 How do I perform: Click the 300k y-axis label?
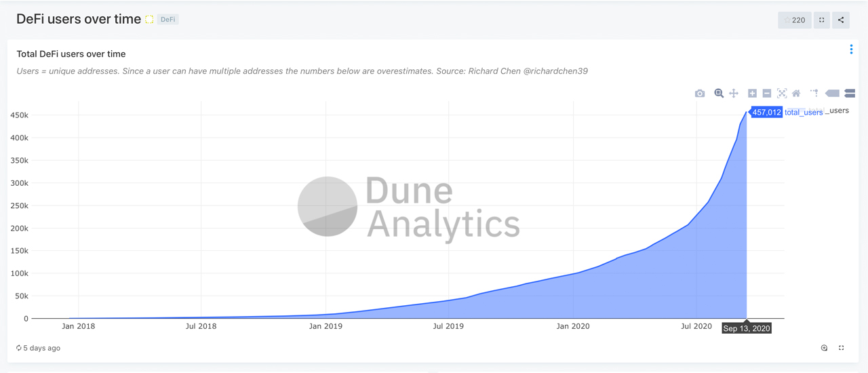coord(20,183)
